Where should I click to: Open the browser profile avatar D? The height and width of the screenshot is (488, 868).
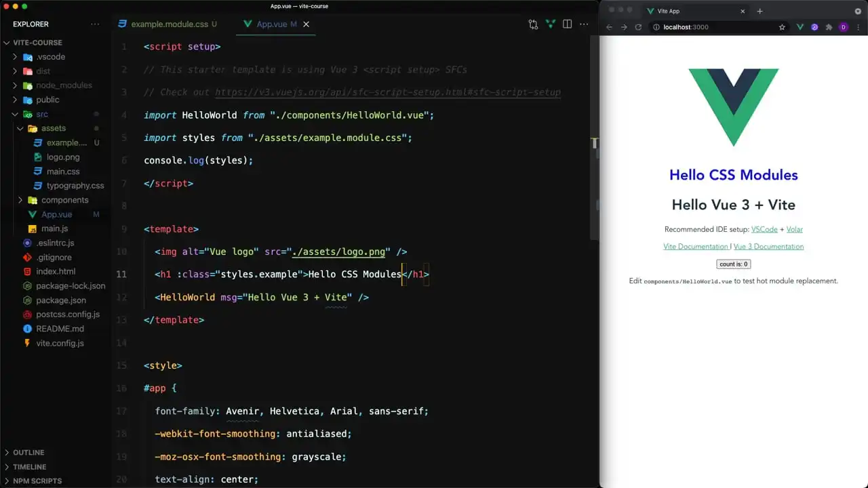click(x=844, y=27)
